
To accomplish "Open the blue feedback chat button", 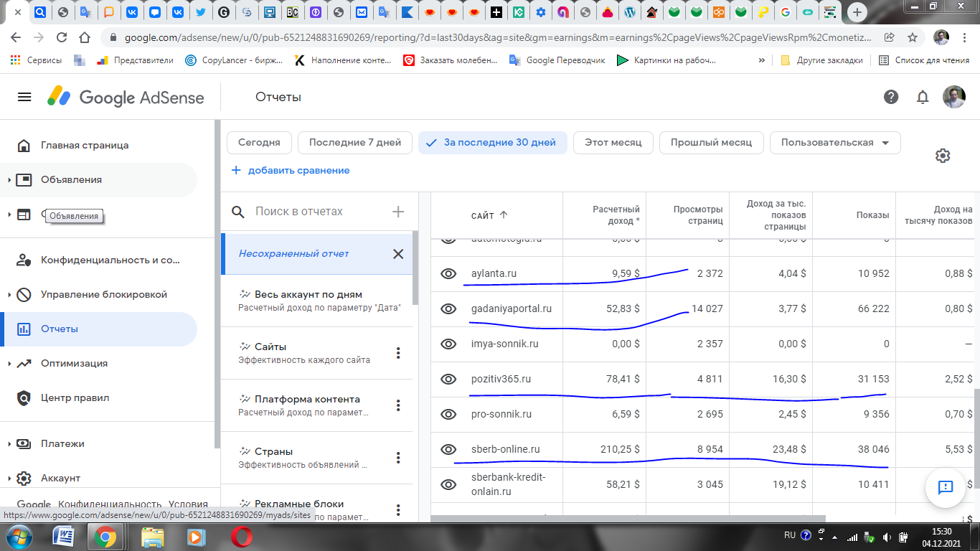I will pos(945,488).
